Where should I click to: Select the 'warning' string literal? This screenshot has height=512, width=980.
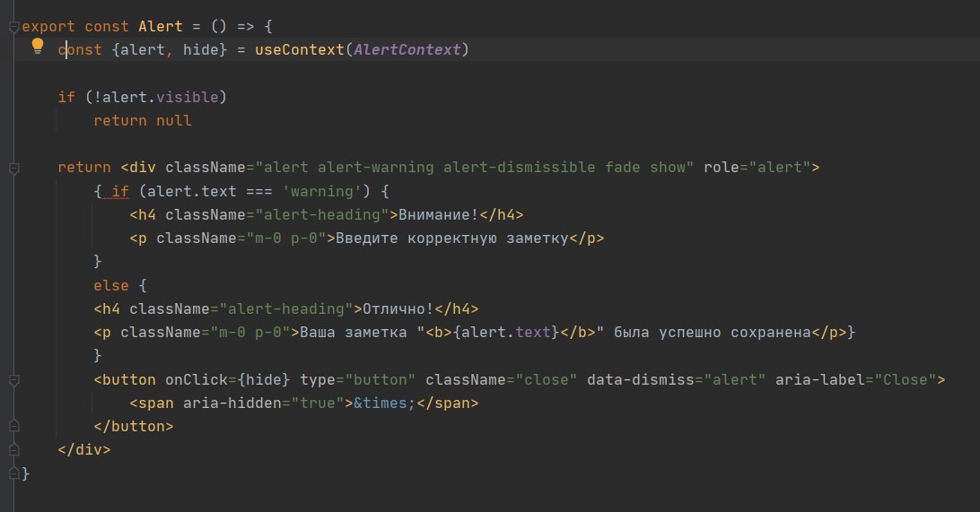(x=322, y=192)
